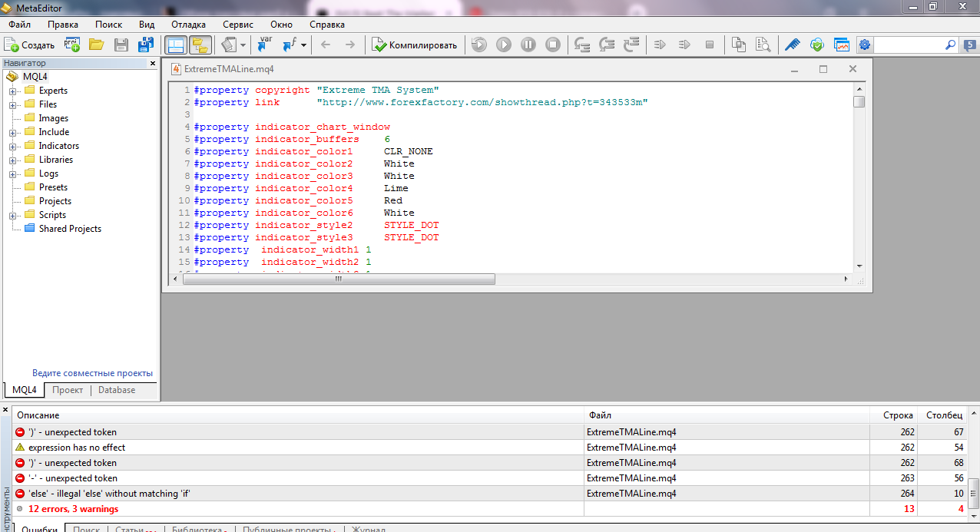Viewport: 980px width, 532px height.
Task: Expand the Scripts folder node
Action: point(13,215)
